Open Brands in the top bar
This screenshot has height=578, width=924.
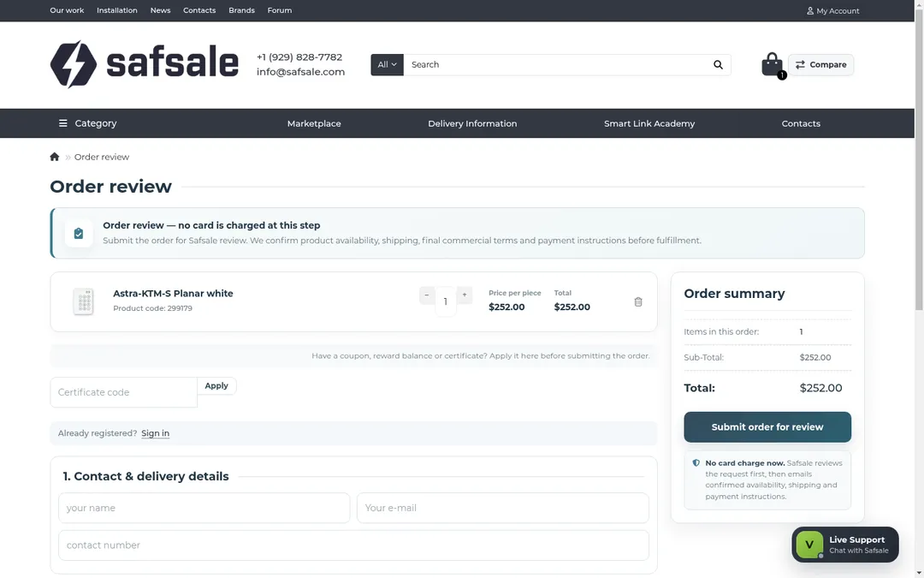[241, 10]
